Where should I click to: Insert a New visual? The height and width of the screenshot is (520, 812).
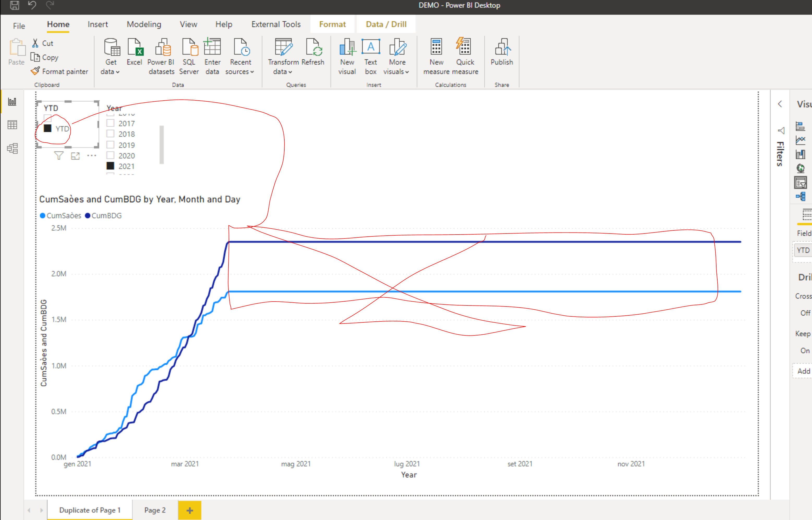[347, 56]
